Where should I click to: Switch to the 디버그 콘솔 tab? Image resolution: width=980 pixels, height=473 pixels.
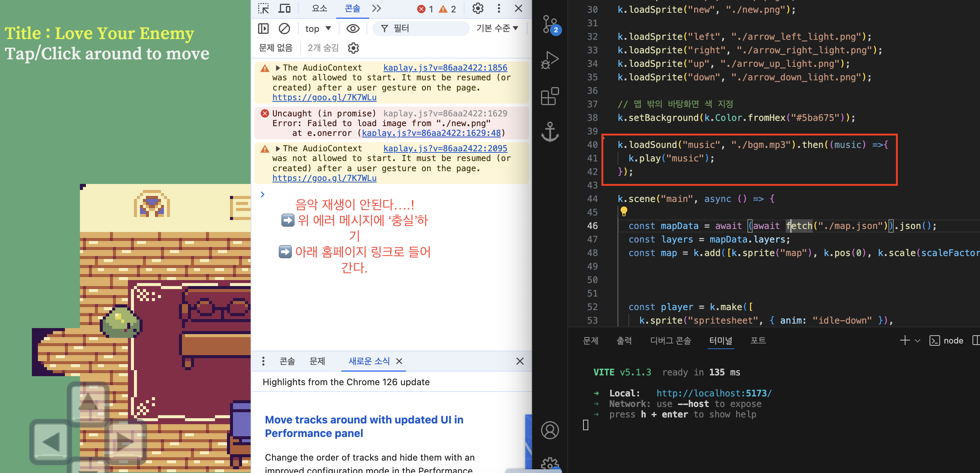coord(670,340)
